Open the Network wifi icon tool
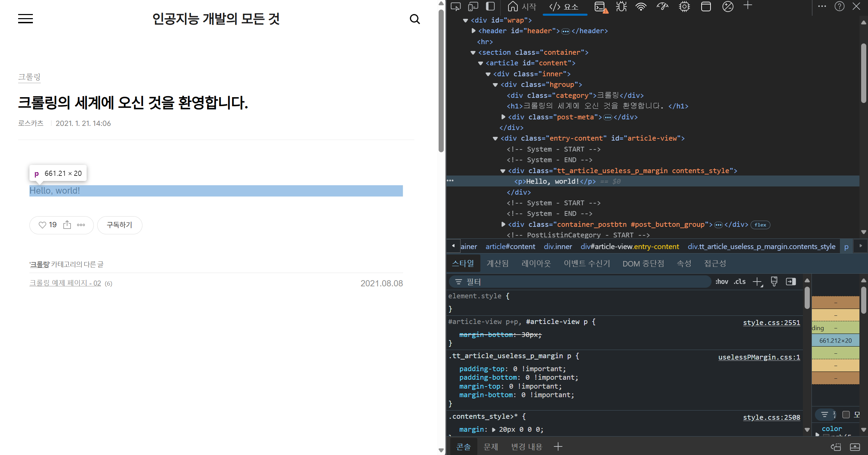The width and height of the screenshot is (868, 455). (641, 6)
